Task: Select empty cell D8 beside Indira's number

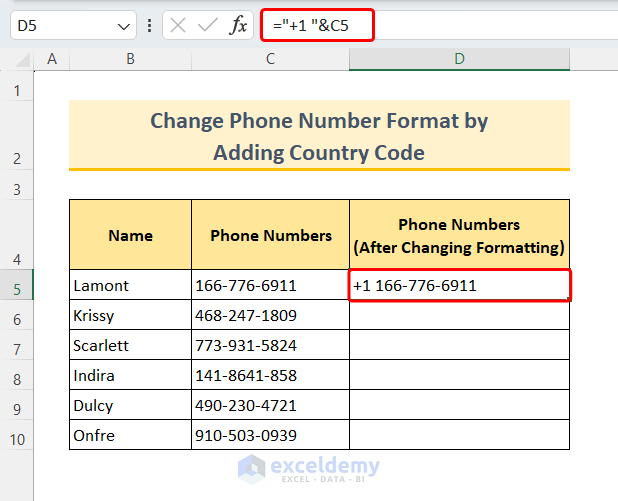Action: (459, 374)
